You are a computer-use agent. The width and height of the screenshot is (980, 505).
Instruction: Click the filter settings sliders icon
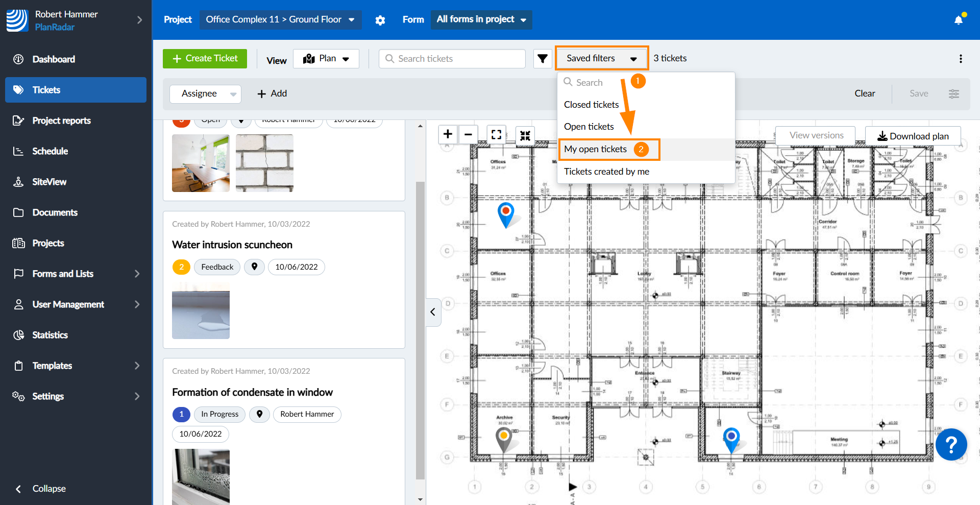click(953, 94)
